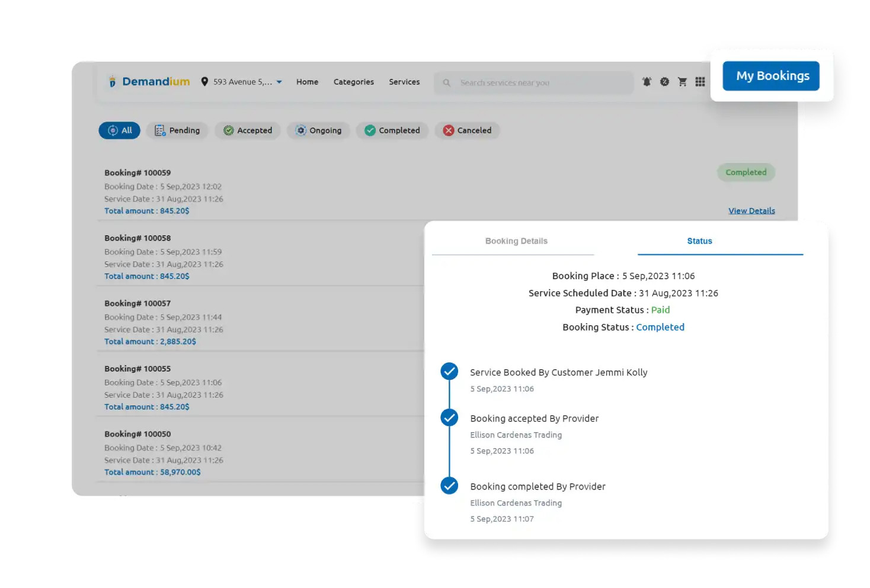
Task: Click the Ongoing filter gear icon
Action: pos(300,130)
